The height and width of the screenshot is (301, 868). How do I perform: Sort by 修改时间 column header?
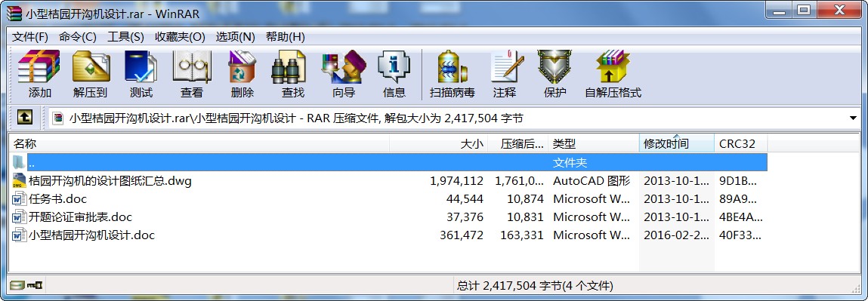(676, 144)
